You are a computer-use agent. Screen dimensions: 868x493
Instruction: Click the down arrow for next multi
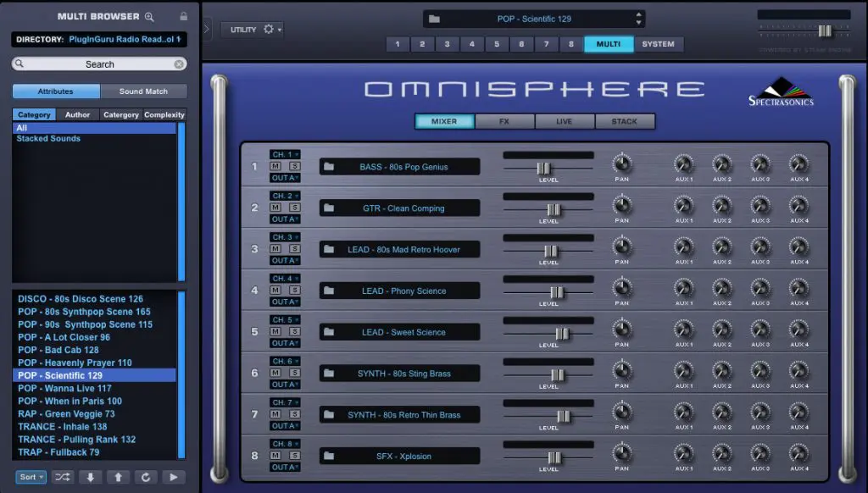tap(90, 477)
